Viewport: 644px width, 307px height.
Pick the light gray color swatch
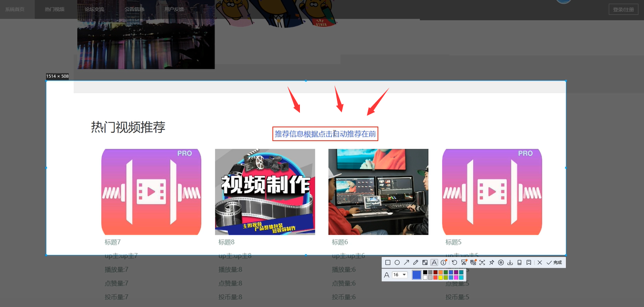click(430, 278)
